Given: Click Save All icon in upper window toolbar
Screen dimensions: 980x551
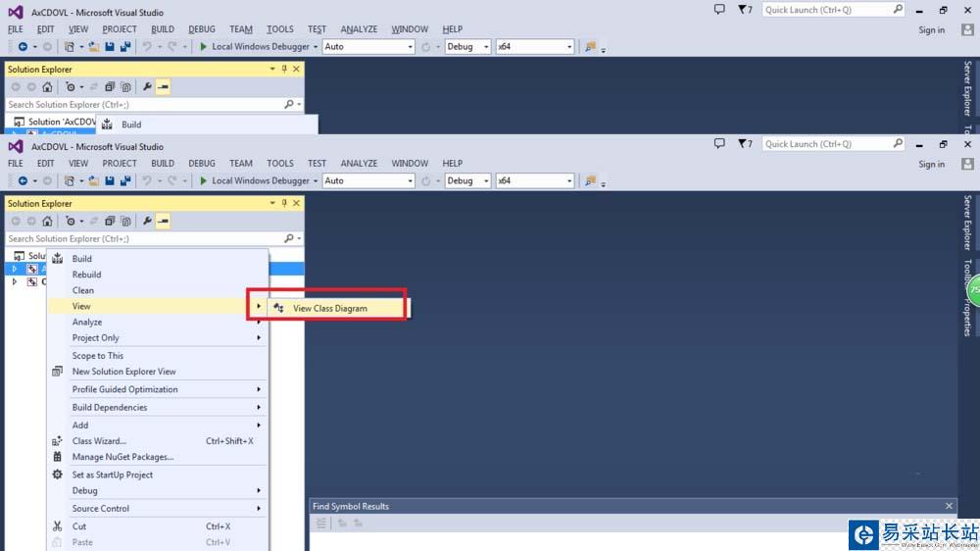Looking at the screenshot, I should 125,46.
